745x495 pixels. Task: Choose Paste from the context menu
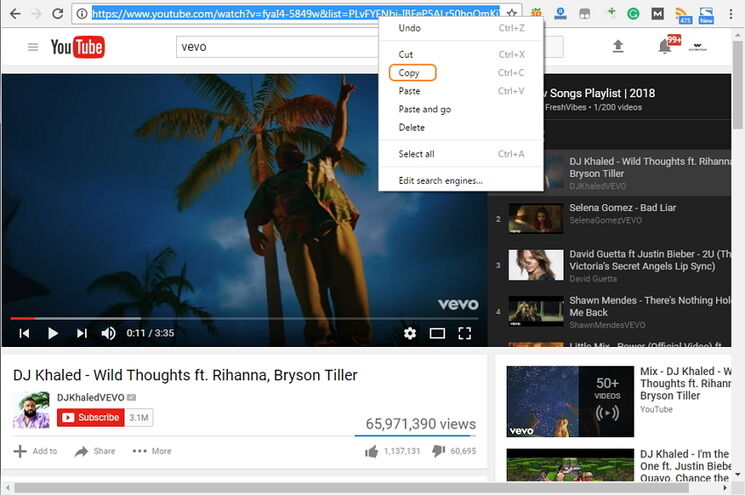pyautogui.click(x=461, y=91)
